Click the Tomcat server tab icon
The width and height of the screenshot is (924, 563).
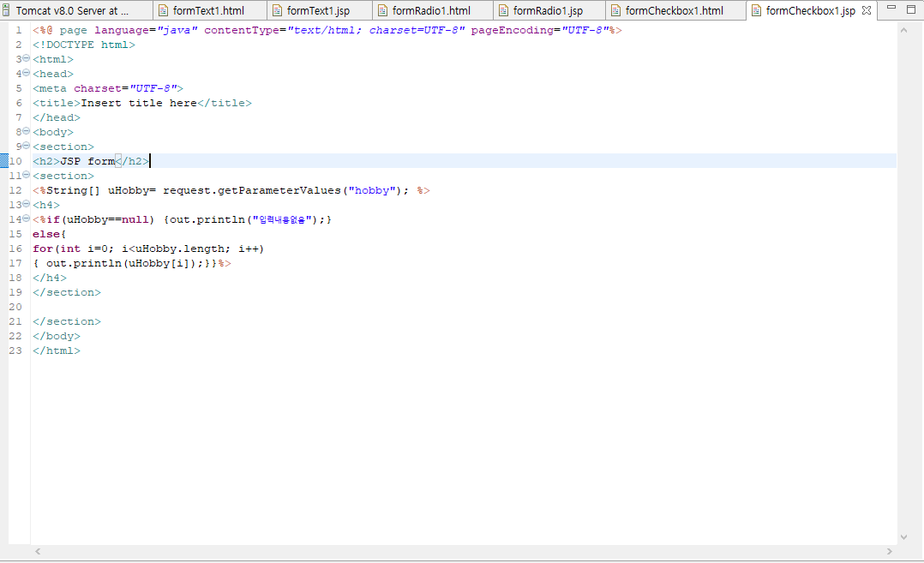[x=6, y=10]
